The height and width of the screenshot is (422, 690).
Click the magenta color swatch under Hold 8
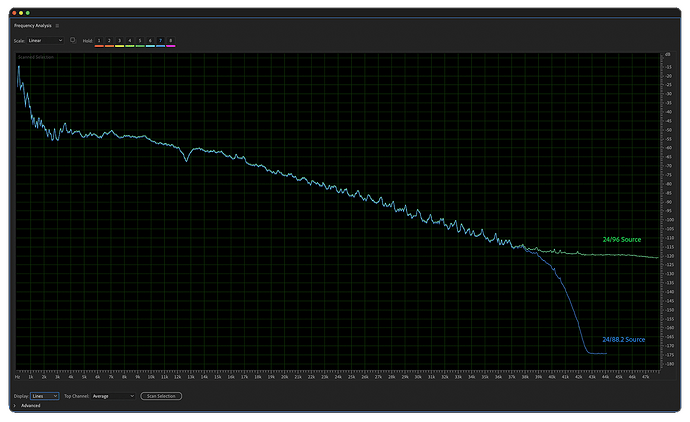(x=171, y=46)
